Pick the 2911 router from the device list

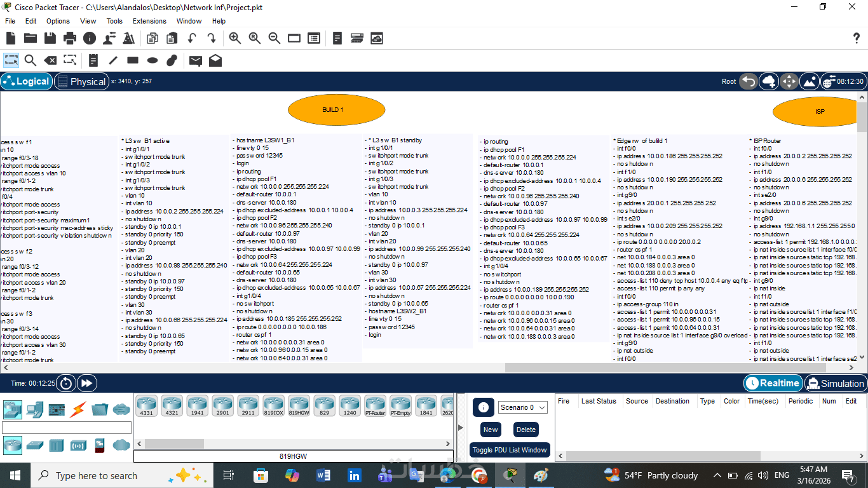248,405
